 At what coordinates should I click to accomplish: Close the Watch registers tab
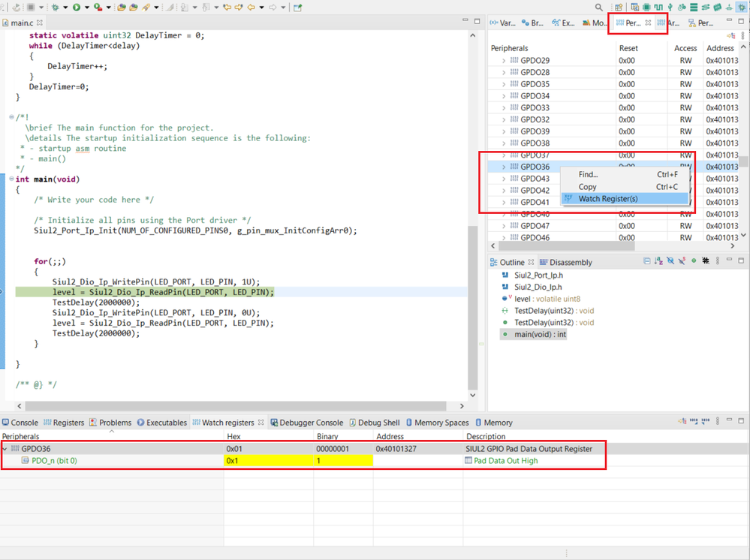pos(261,423)
